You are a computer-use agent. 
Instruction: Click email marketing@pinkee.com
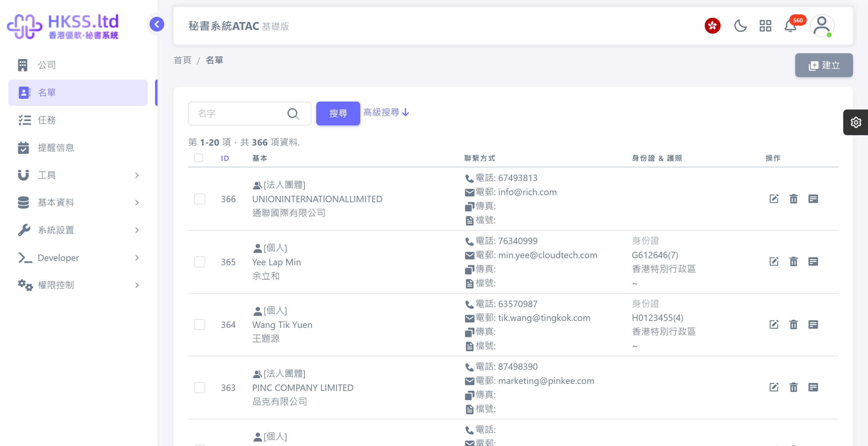click(546, 381)
